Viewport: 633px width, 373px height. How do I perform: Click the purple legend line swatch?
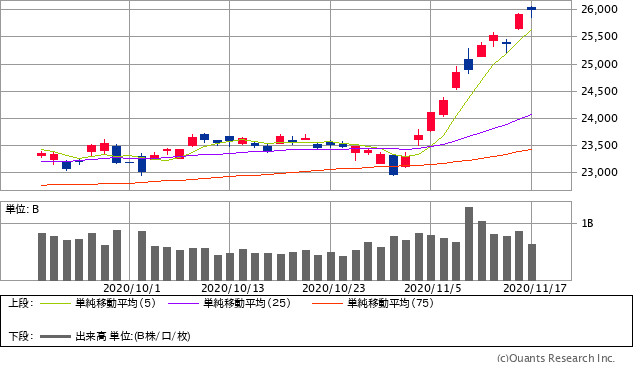(184, 303)
